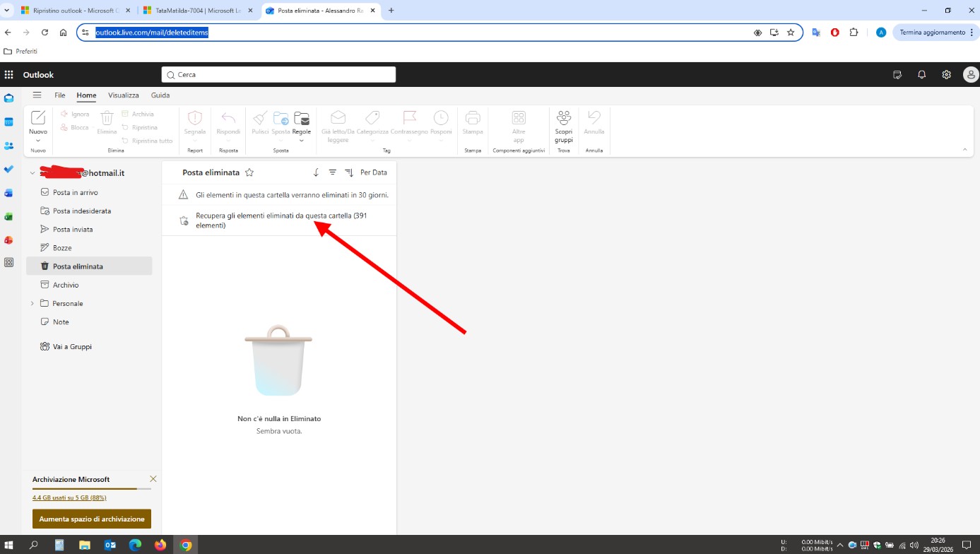Screen dimensions: 980x554
Task: Open the account profile avatar
Action: pyautogui.click(x=972, y=75)
